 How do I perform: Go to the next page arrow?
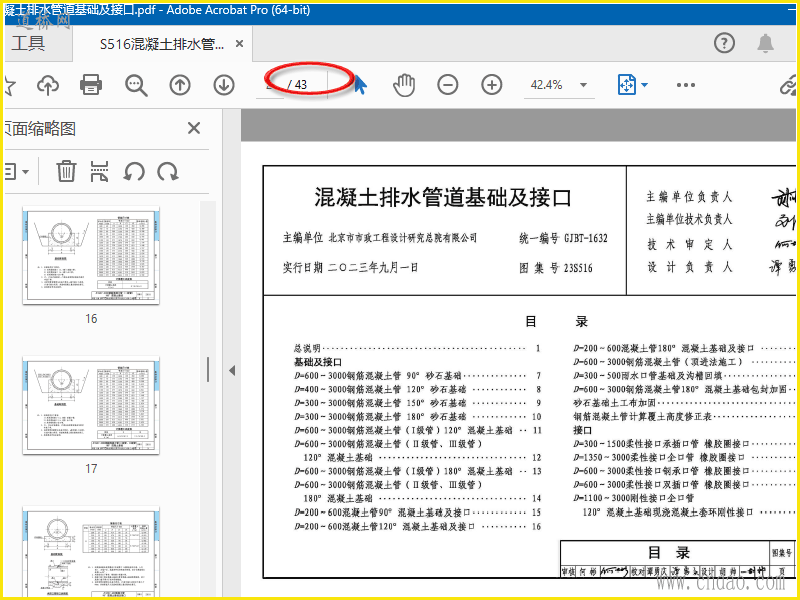point(224,85)
